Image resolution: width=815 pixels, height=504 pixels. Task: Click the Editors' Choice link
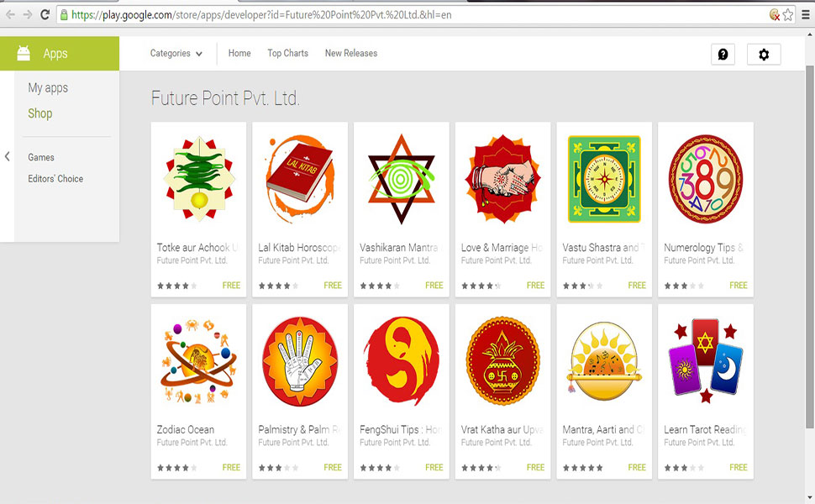pyautogui.click(x=55, y=179)
